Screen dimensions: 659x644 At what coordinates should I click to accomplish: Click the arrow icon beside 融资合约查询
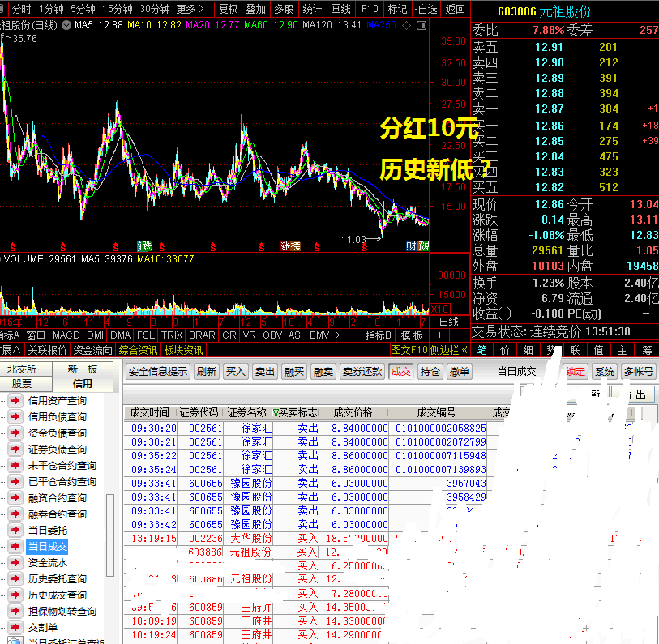[x=15, y=498]
